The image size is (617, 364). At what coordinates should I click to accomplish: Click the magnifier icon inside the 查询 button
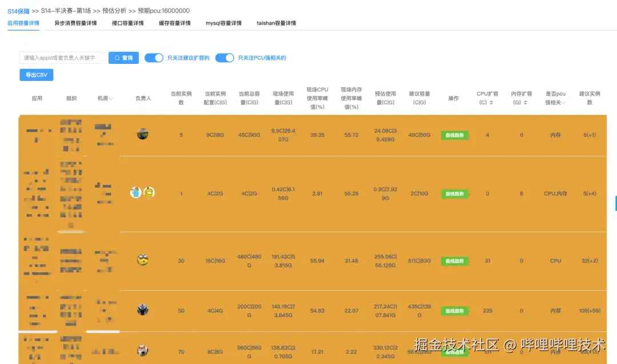point(118,58)
